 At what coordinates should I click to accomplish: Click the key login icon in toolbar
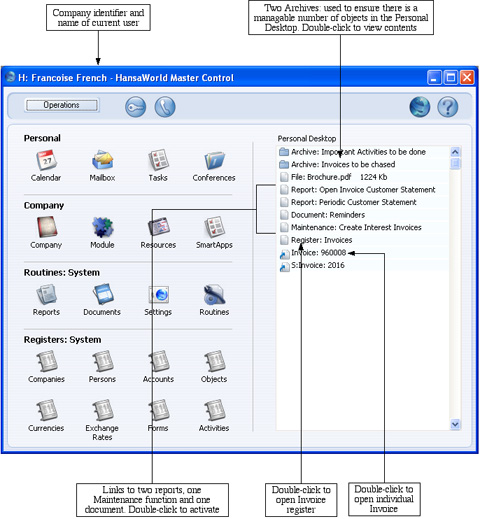tap(135, 107)
